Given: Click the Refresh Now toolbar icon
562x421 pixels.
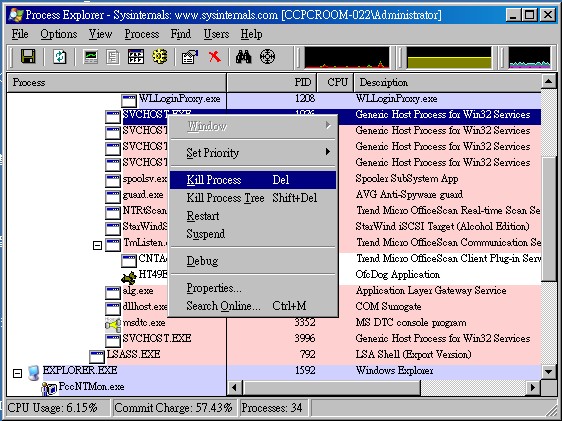Looking at the screenshot, I should 59,57.
